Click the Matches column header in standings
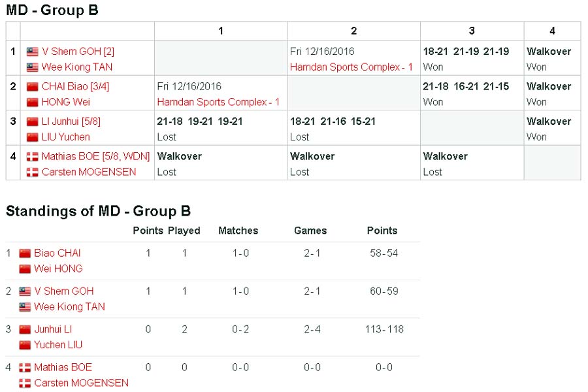 (238, 231)
